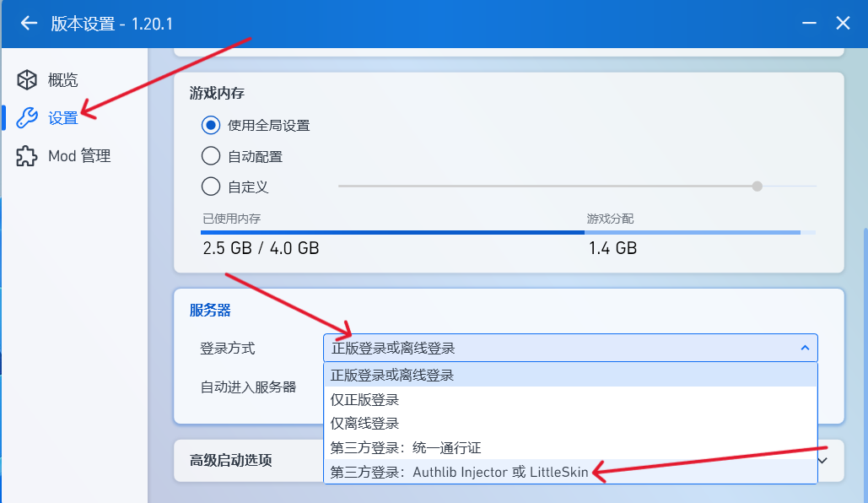Image resolution: width=868 pixels, height=503 pixels.
Task: Open the 概览 sidebar page
Action: [x=63, y=80]
